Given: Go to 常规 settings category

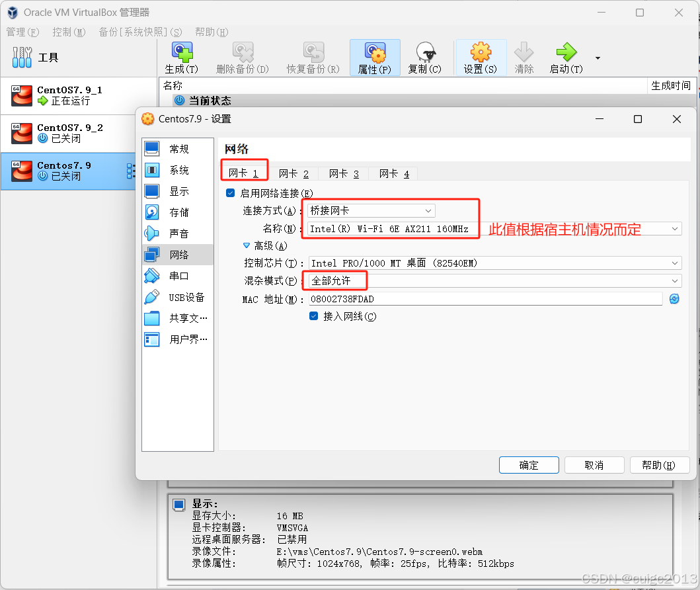Looking at the screenshot, I should pyautogui.click(x=178, y=149).
